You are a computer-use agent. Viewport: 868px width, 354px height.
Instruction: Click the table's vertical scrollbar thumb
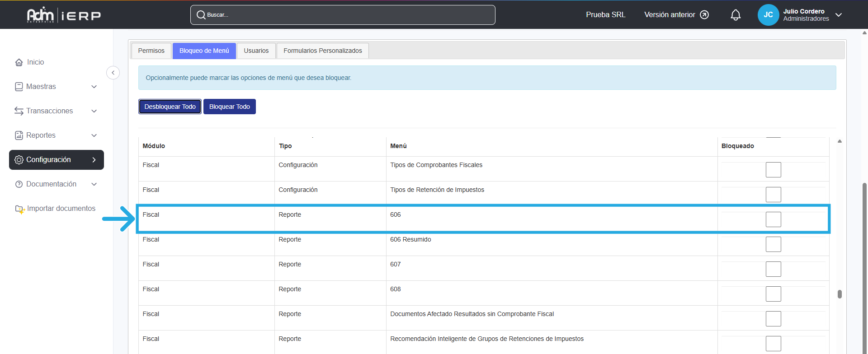pos(840,294)
